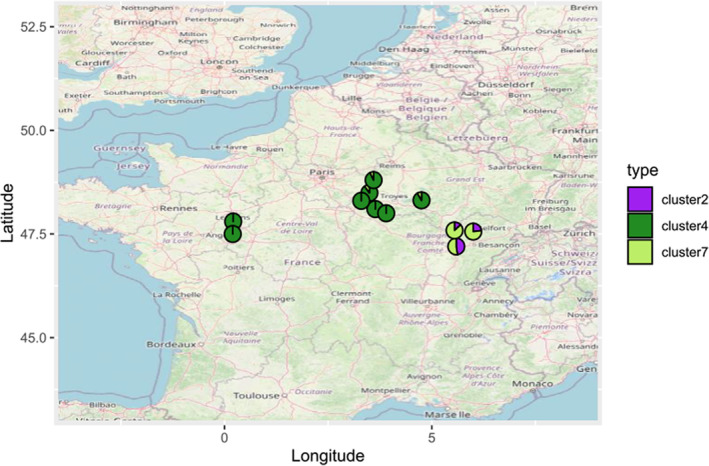The height and width of the screenshot is (466, 709).
Task: Click the Latitude axis title
Action: 11,209
